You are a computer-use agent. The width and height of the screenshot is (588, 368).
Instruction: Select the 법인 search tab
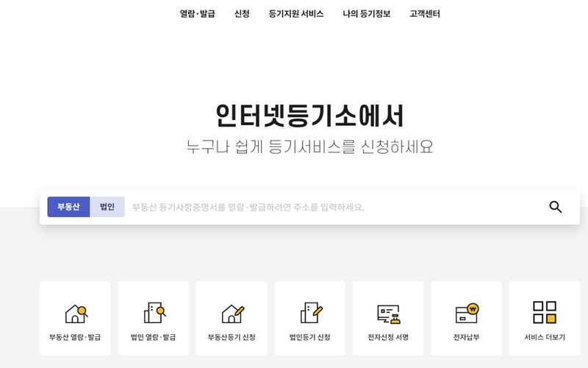(107, 207)
